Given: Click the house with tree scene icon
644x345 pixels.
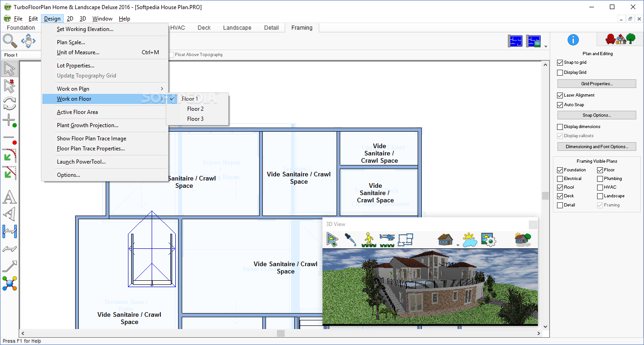Looking at the screenshot, I should 522,239.
